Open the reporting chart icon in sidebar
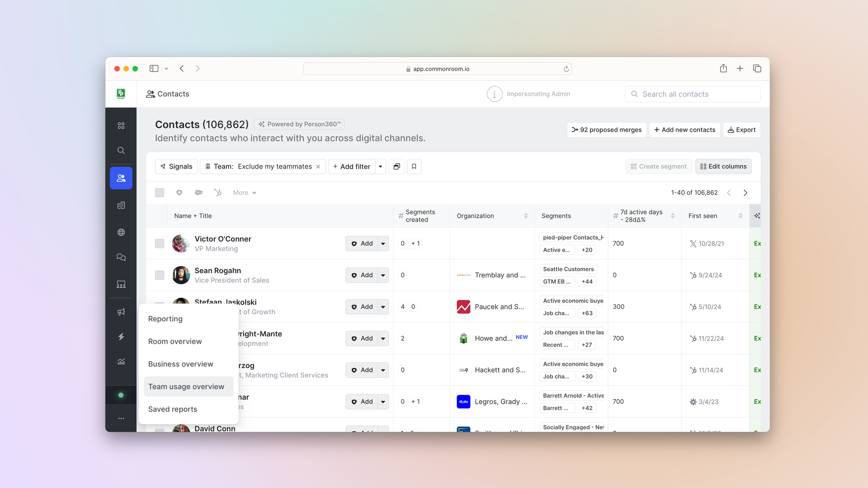The image size is (868, 488). (x=121, y=362)
